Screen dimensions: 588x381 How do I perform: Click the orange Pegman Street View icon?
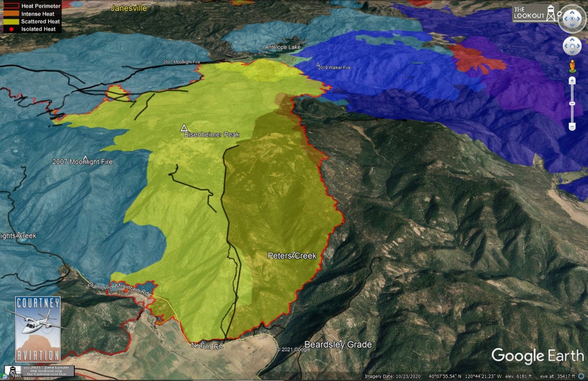[572, 66]
